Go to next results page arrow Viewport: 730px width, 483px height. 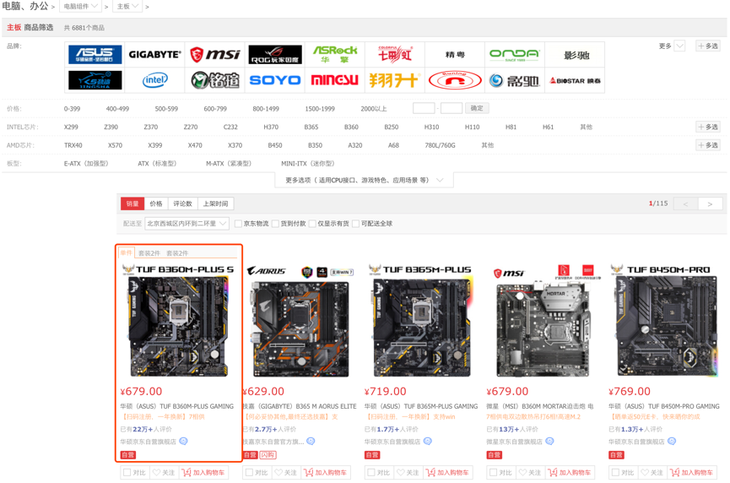(x=710, y=204)
